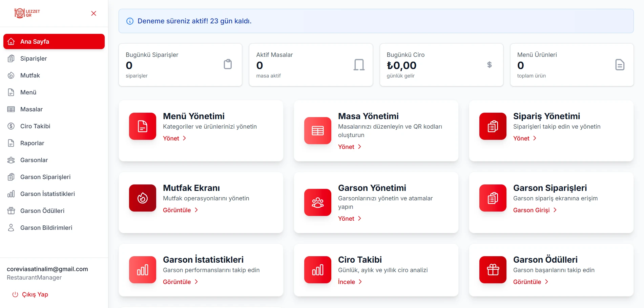Image resolution: width=644 pixels, height=308 pixels.
Task: Click the Lezzet QR logo
Action: pos(27,13)
